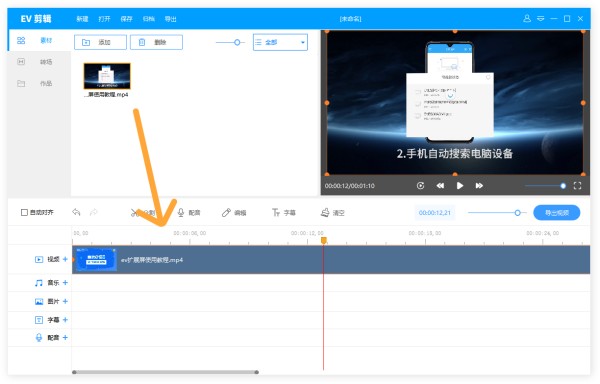Click the undo arrow icon
This screenshot has width=600, height=384.
pos(76,212)
